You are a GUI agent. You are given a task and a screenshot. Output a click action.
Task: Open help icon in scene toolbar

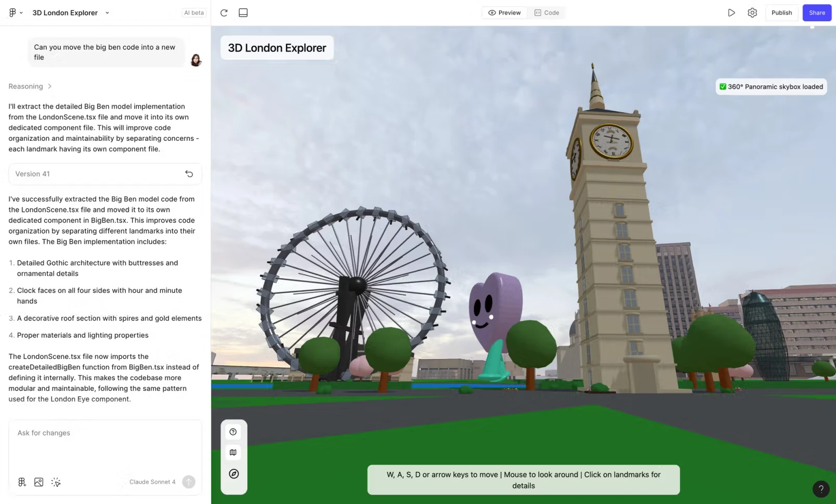coord(233,432)
